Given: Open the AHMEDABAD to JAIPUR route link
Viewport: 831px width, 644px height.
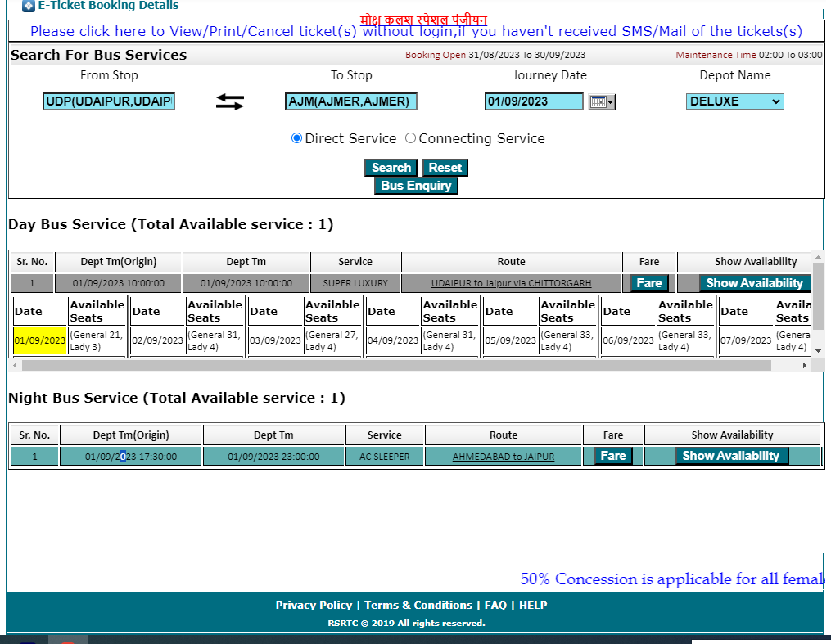Looking at the screenshot, I should coord(504,455).
